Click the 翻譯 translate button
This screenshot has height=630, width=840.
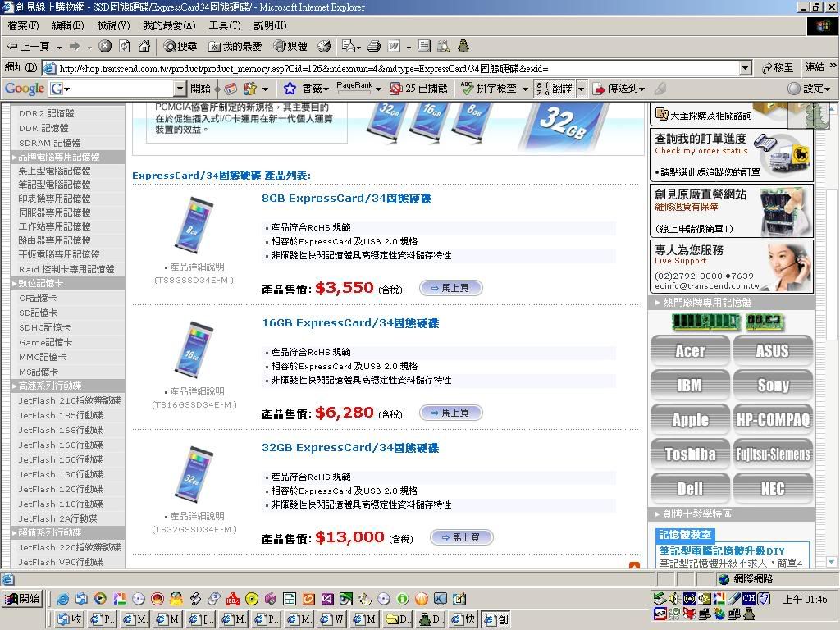555,89
